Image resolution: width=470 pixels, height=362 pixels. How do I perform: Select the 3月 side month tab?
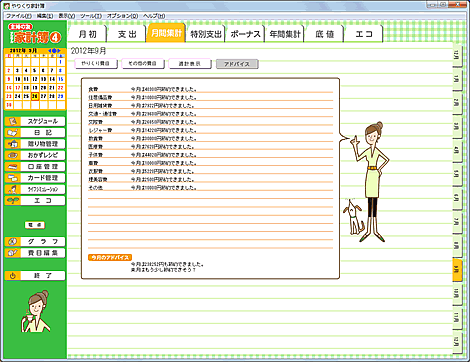457,127
